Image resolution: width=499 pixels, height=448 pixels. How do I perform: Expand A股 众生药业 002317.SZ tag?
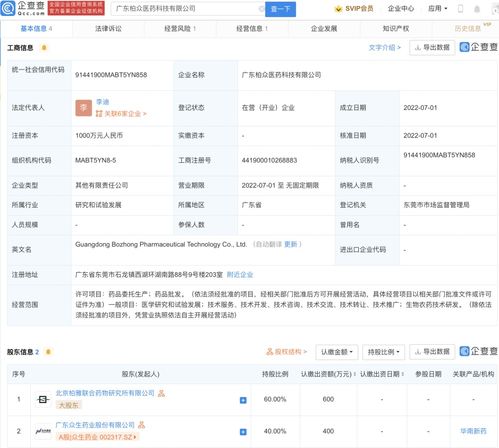click(97, 437)
